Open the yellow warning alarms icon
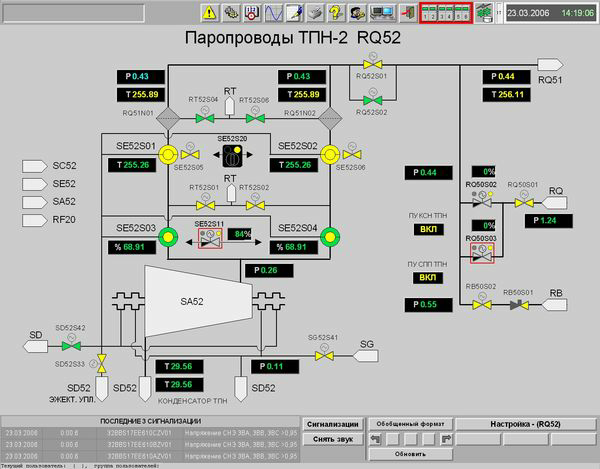 click(209, 13)
